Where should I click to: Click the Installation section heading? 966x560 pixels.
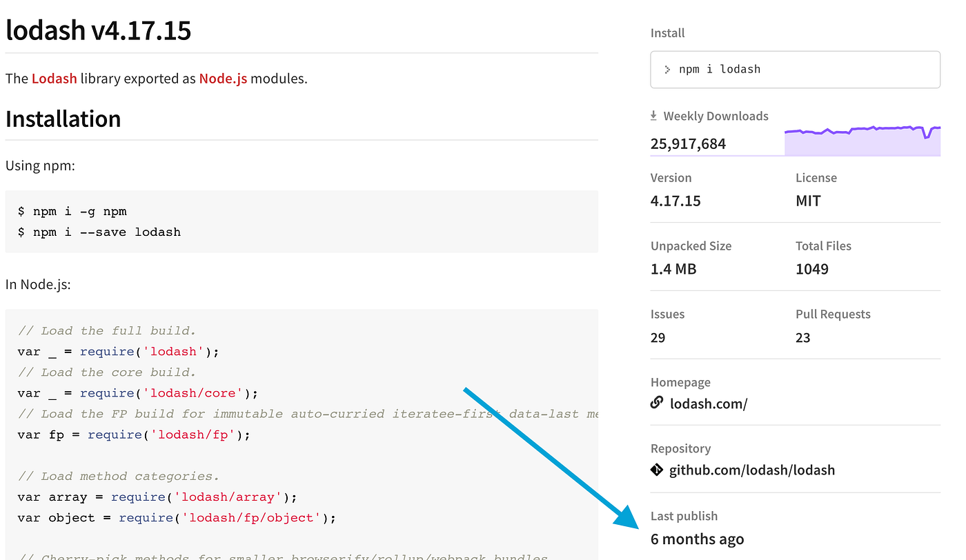[x=63, y=119]
